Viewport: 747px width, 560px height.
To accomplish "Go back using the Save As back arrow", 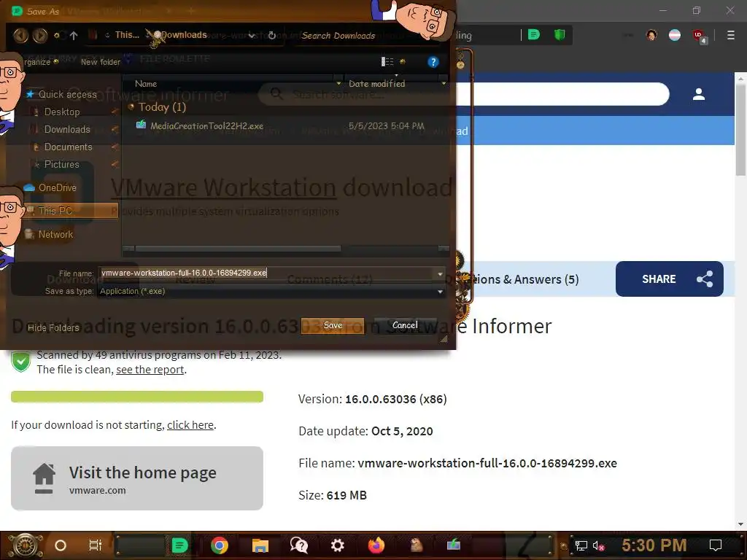I will [x=20, y=35].
